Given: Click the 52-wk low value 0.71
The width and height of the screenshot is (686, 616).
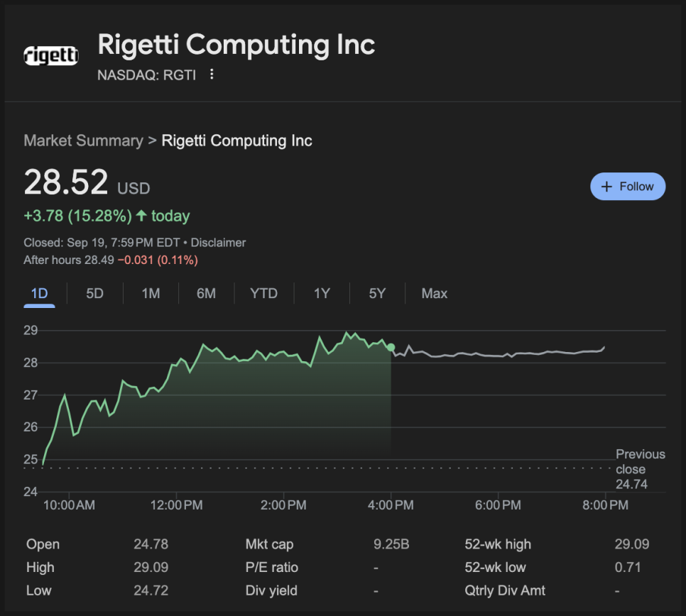Looking at the screenshot, I should click(x=627, y=568).
